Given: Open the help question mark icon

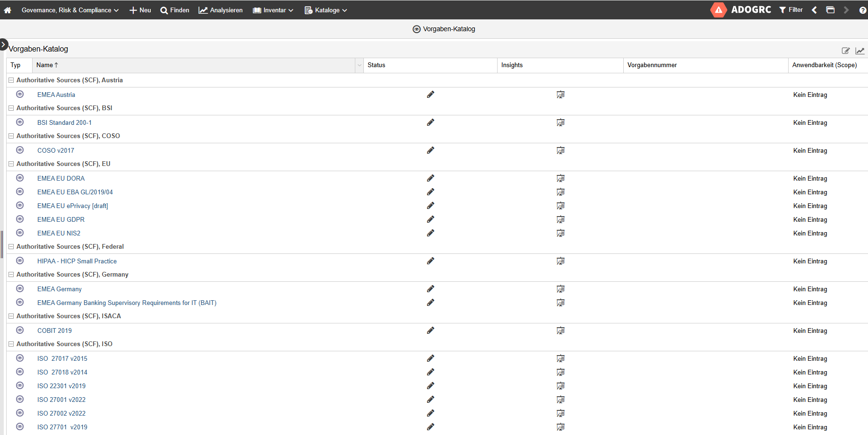Looking at the screenshot, I should click(x=863, y=10).
